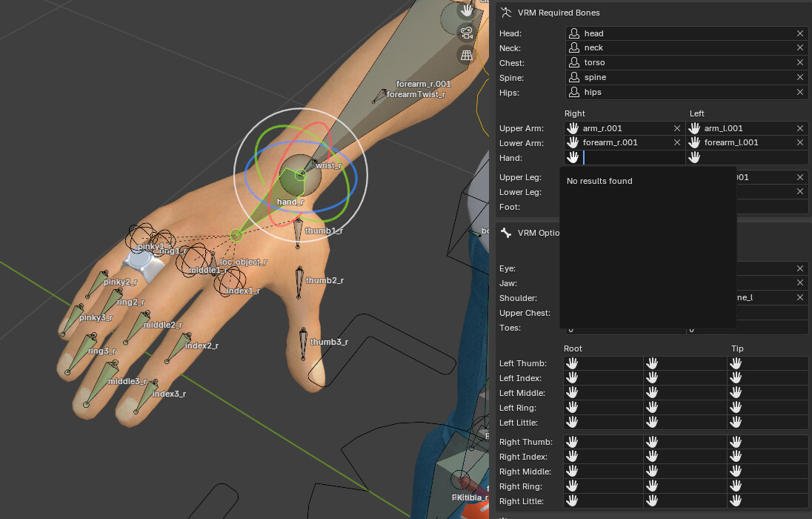Viewport: 812px width, 519px height.
Task: Select the loc_object_r label
Action: tap(244, 262)
